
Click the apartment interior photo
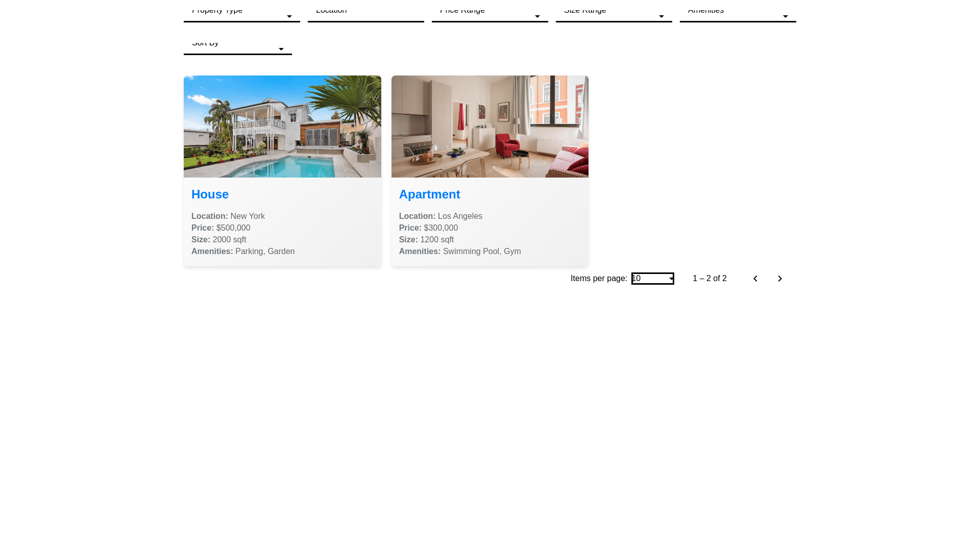point(489,127)
